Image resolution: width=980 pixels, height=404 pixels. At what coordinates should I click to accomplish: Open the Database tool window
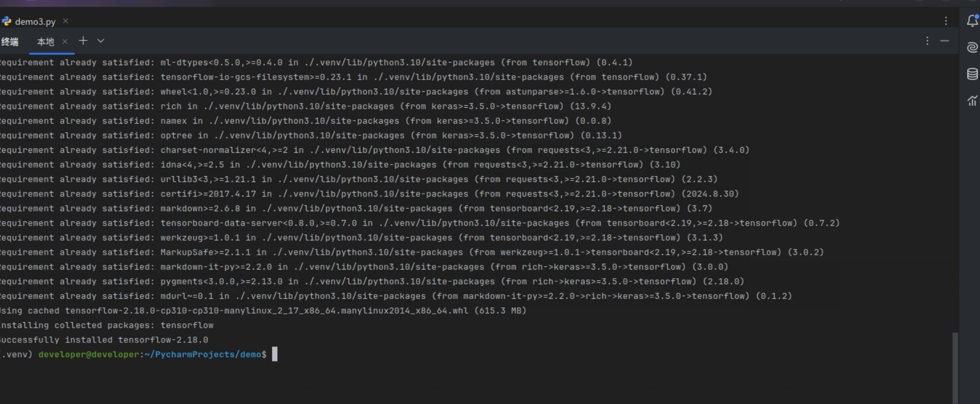pos(972,74)
